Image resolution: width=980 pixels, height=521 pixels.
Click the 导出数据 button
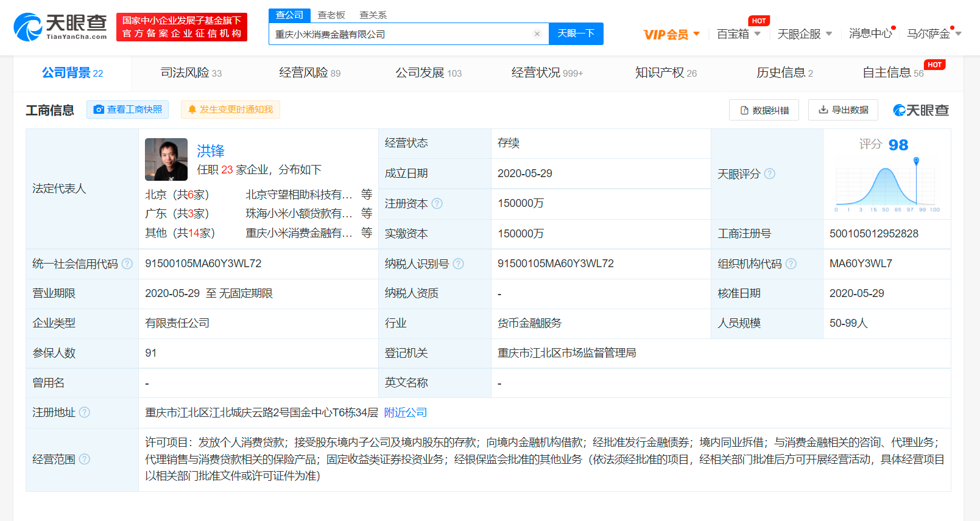pyautogui.click(x=843, y=110)
